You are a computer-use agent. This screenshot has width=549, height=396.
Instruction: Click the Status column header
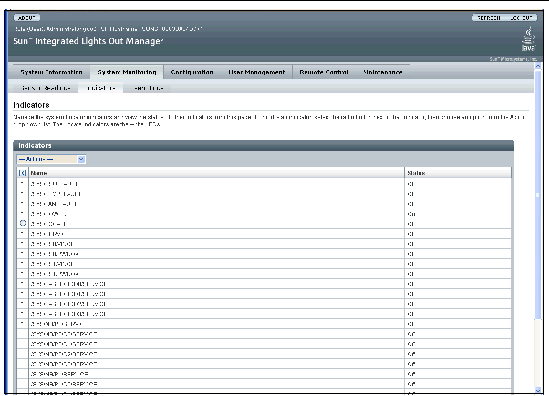458,173
